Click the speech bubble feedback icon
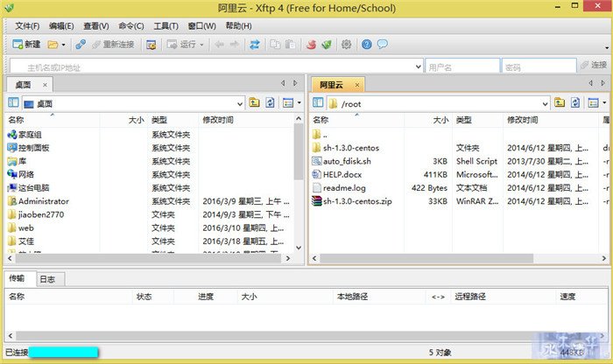 click(383, 44)
